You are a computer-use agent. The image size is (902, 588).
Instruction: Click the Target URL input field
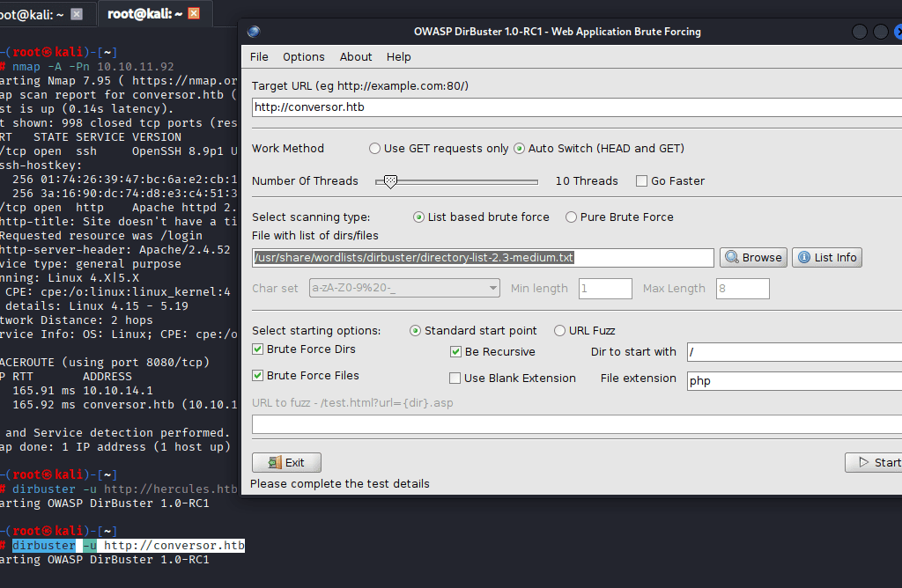(x=573, y=107)
